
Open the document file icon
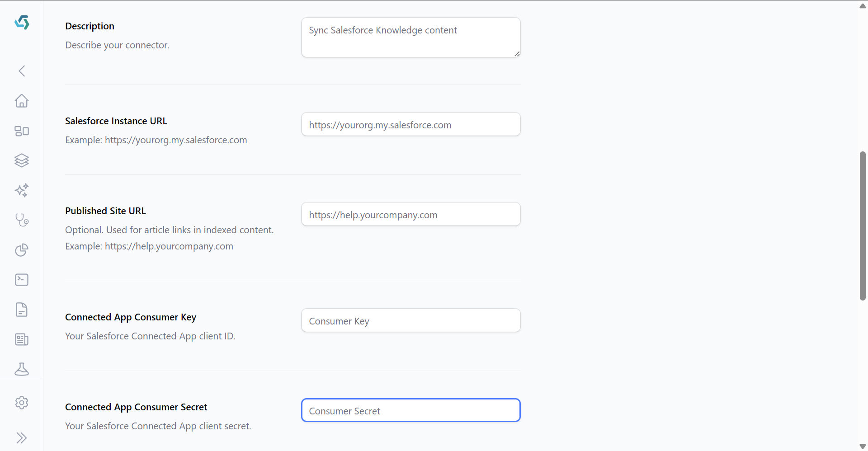pos(22,310)
